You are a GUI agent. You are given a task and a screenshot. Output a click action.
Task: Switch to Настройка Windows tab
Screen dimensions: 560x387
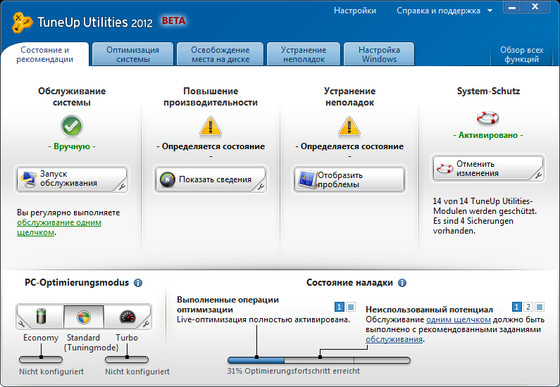(x=379, y=55)
